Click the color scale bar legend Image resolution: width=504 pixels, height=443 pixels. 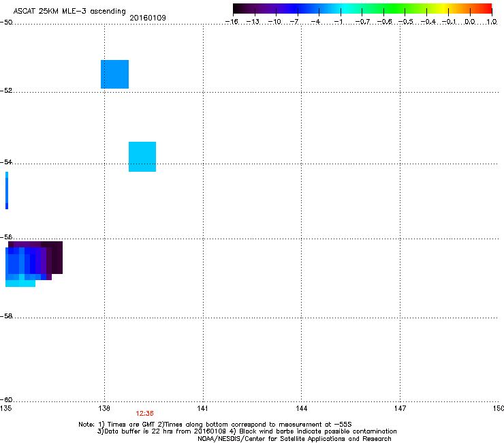(362, 9)
